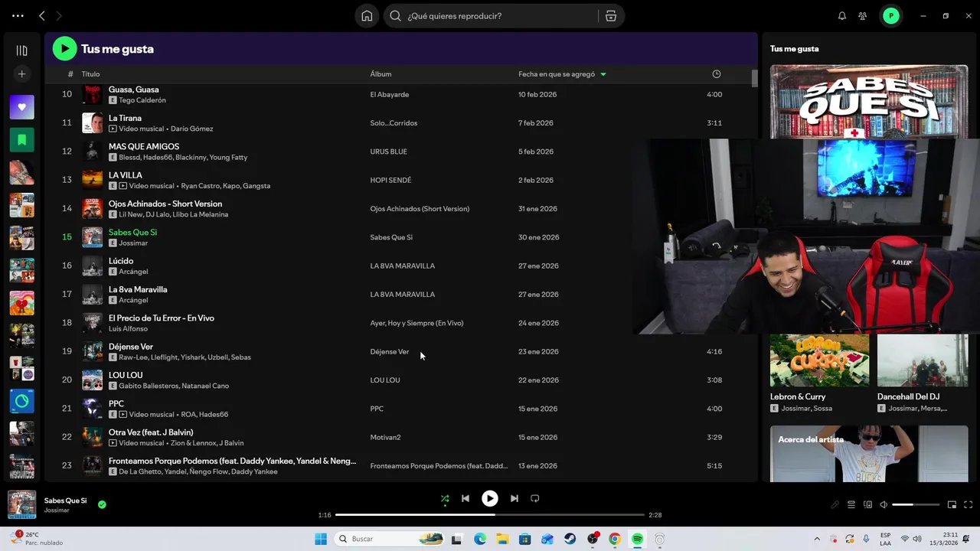Open the three-dot app menu
This screenshot has height=551, width=980.
tap(18, 16)
